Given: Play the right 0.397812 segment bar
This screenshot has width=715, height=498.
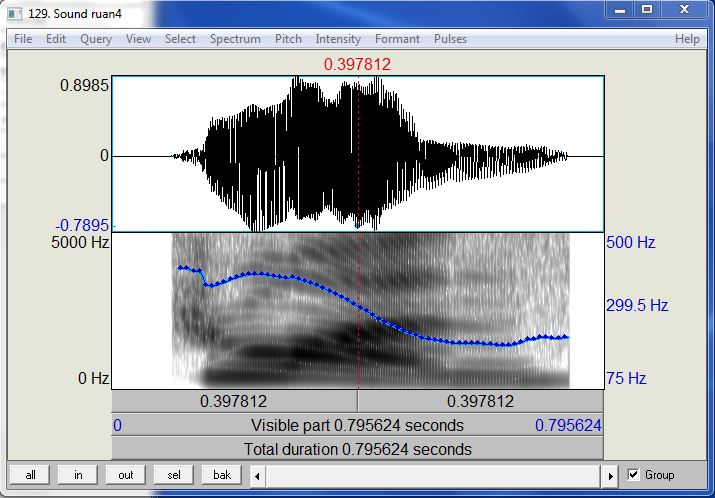Looking at the screenshot, I should [481, 401].
